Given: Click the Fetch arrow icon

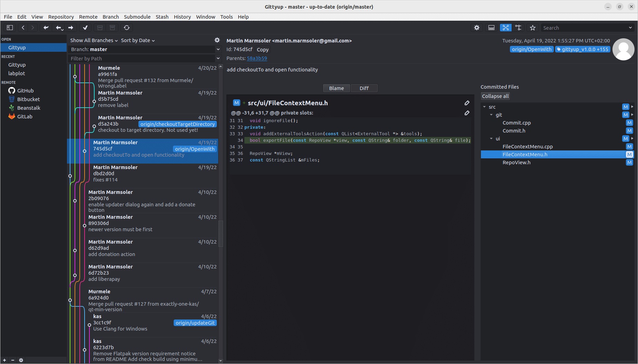Looking at the screenshot, I should [46, 28].
